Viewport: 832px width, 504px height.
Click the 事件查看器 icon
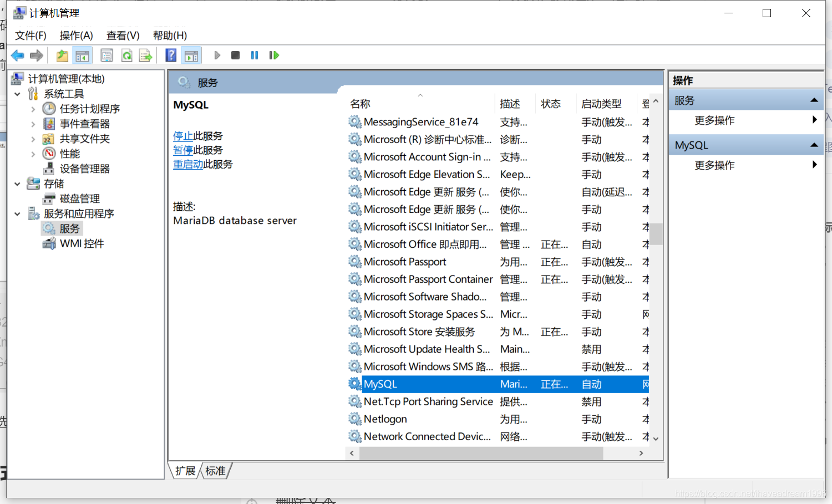[x=49, y=124]
